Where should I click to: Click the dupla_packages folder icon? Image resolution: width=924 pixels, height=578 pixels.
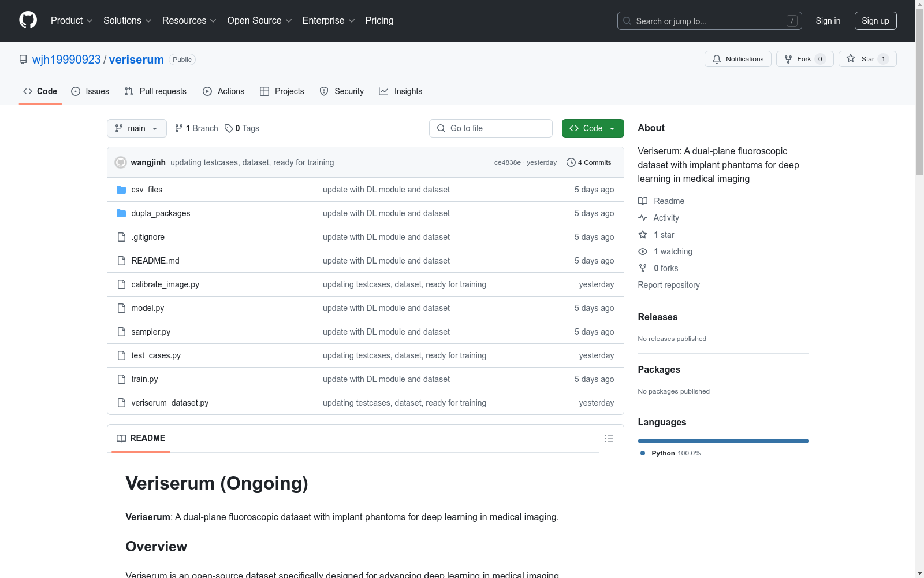(121, 213)
